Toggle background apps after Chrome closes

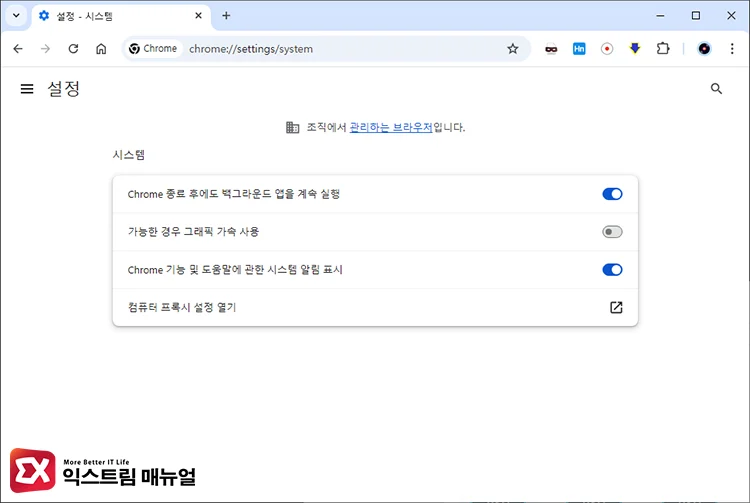[x=612, y=194]
